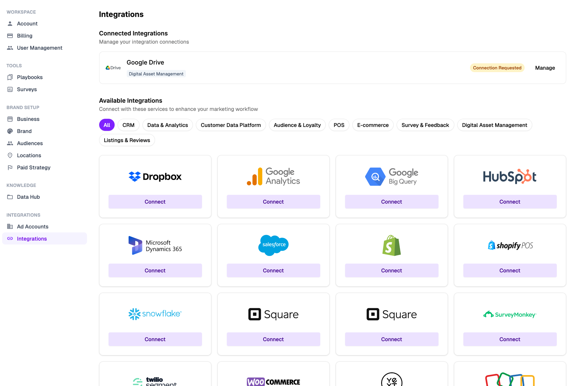Viewport: 588px width, 386px height.
Task: Click the Dropbox logo
Action: click(155, 177)
